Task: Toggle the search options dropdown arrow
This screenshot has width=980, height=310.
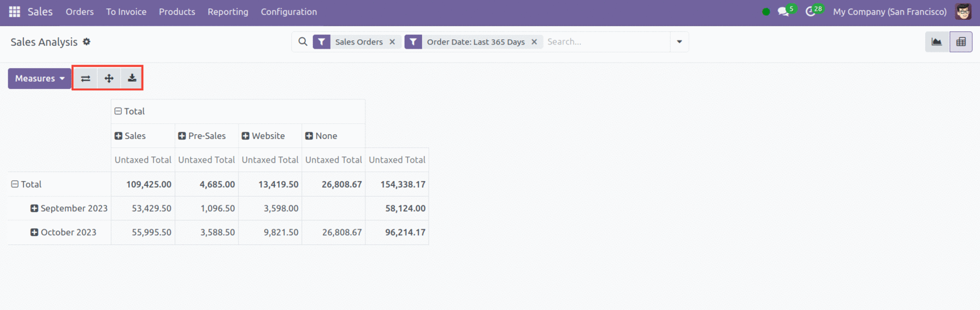Action: 679,42
